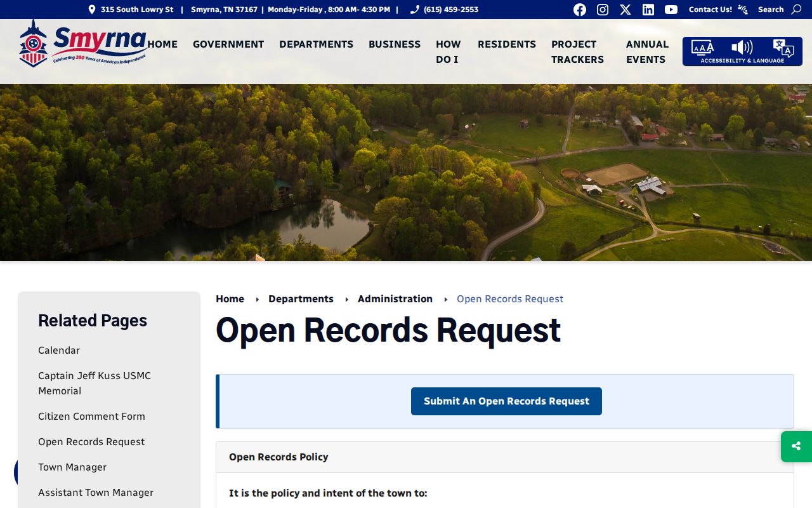Click Open Records Request breadcrumb
The width and height of the screenshot is (812, 508).
pos(510,299)
